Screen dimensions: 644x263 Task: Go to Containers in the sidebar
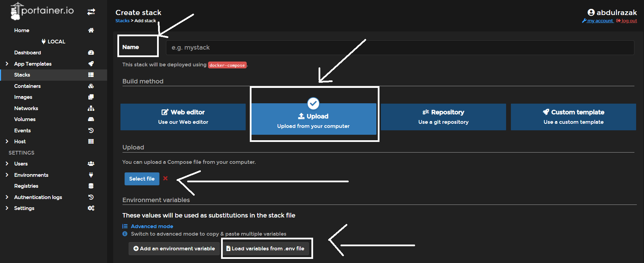pos(27,86)
